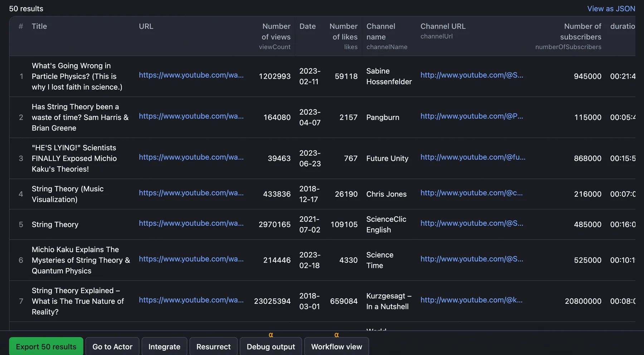Viewport: 644px width, 355px height.
Task: Click channel name Kurzgesagt – In a Nutshell
Action: tap(389, 301)
